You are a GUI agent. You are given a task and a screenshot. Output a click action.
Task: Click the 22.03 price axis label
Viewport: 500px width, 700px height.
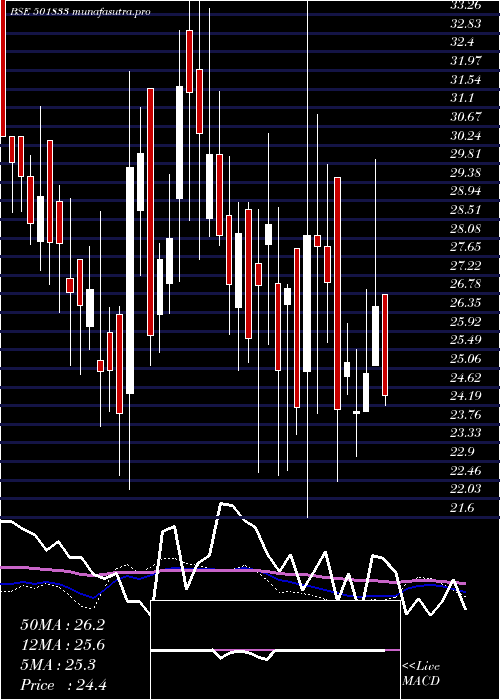click(466, 489)
